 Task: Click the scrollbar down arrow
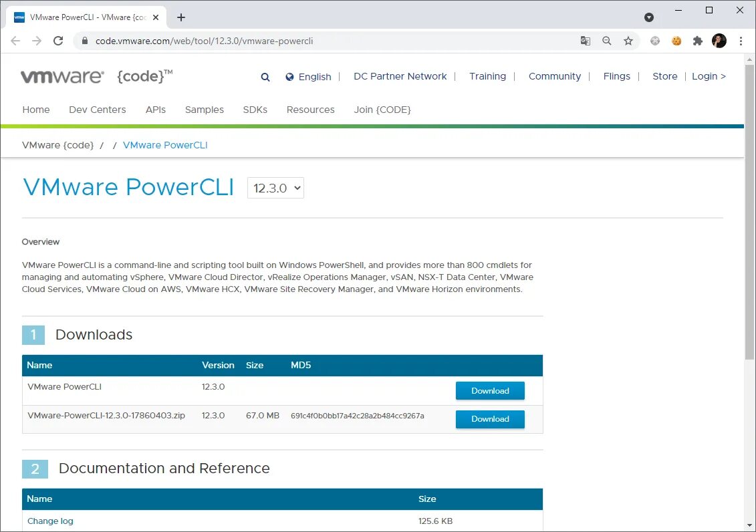point(749,525)
